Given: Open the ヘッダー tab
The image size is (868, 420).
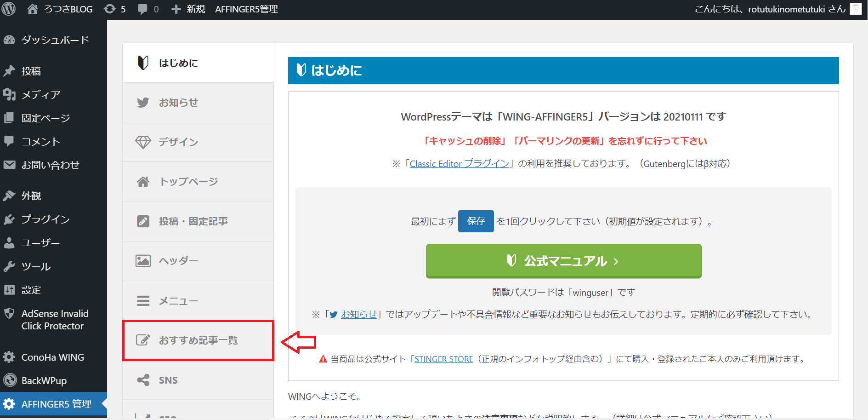Looking at the screenshot, I should (x=198, y=261).
